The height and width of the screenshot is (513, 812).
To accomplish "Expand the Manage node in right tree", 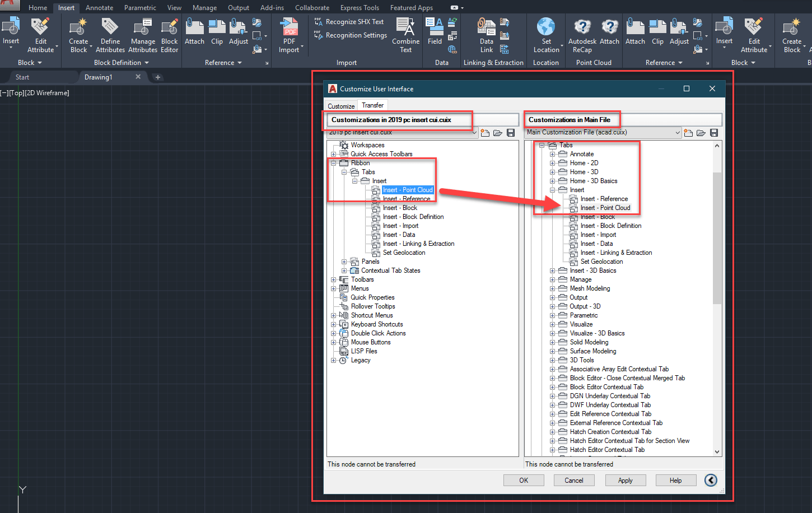I will coord(552,279).
